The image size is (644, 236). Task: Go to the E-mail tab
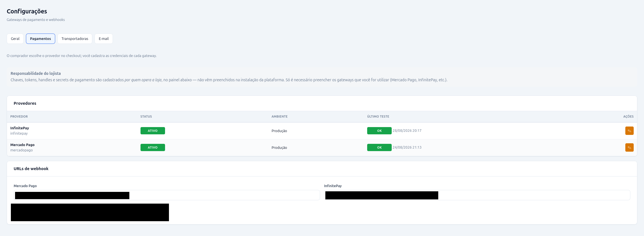(x=104, y=39)
